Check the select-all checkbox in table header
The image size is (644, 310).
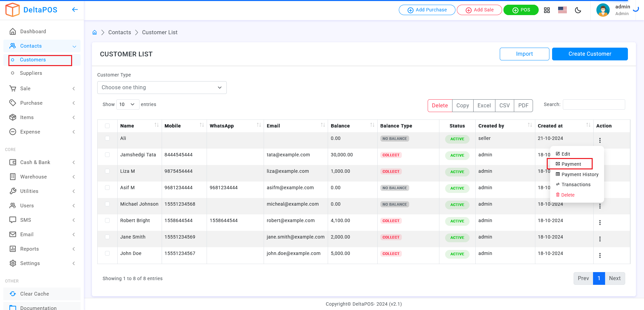[x=107, y=126]
